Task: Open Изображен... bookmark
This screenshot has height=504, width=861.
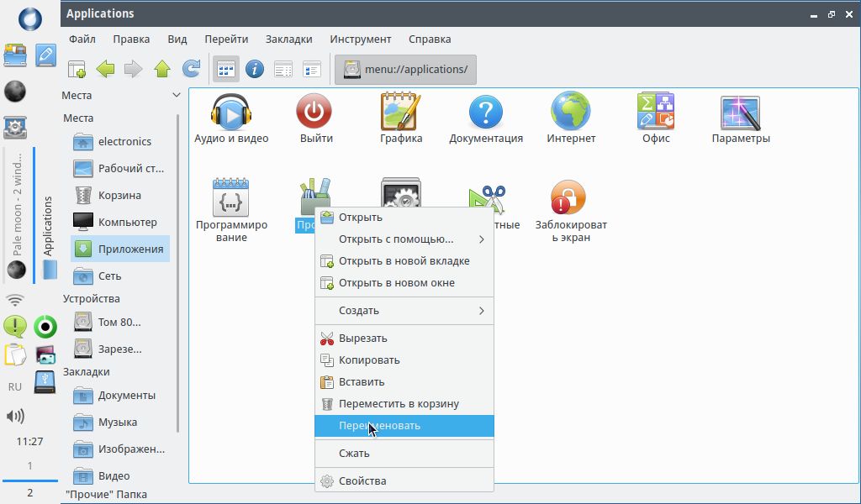Action: point(120,449)
